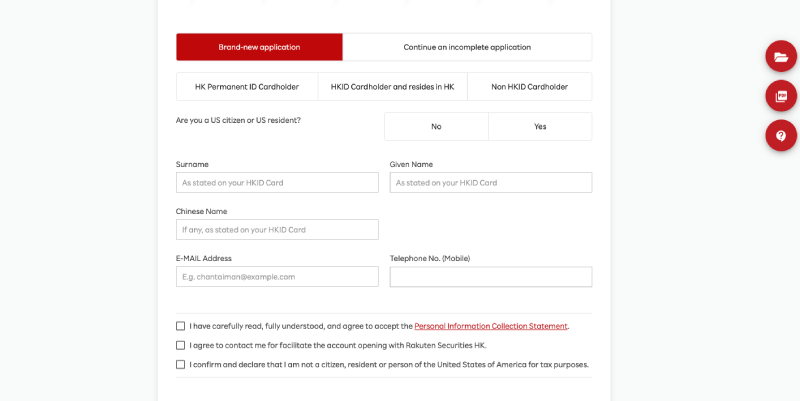
Task: Tick the agree-to-contact checkbox for account opening
Action: [x=181, y=345]
